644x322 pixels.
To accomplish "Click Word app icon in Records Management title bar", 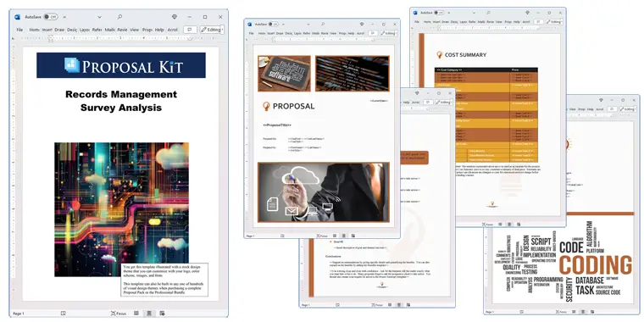I will (x=17, y=17).
